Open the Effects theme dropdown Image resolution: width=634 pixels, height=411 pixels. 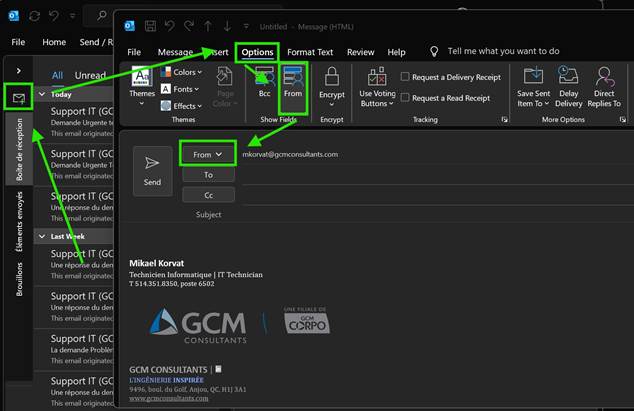click(x=181, y=106)
